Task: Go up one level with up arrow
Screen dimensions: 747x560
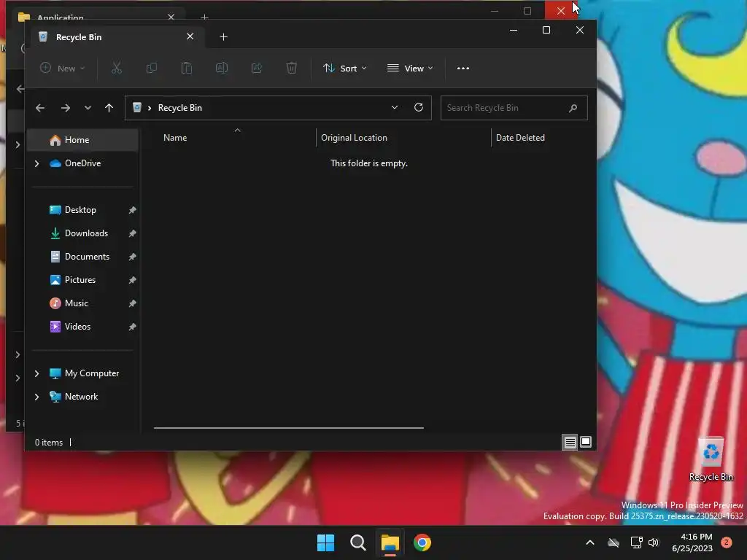Action: [x=109, y=108]
